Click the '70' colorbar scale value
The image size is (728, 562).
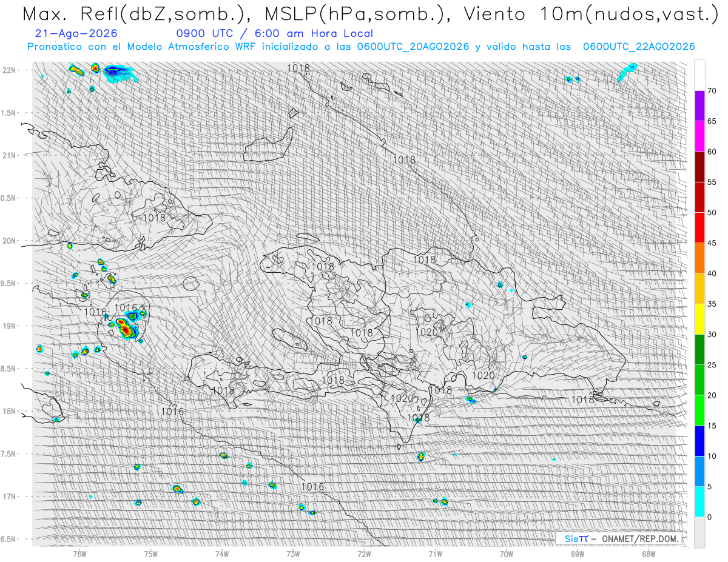tap(712, 91)
